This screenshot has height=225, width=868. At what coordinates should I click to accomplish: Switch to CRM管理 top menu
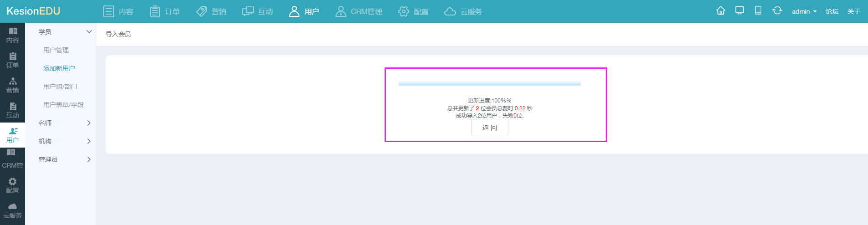pyautogui.click(x=359, y=11)
